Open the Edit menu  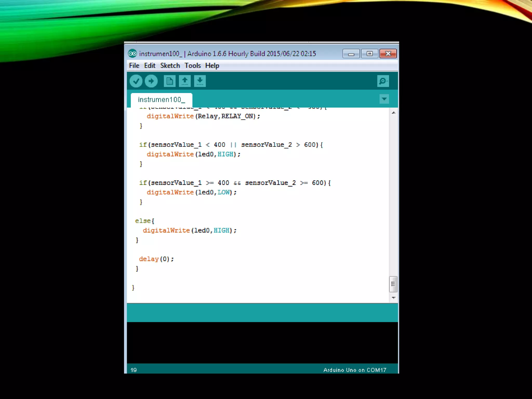point(150,66)
